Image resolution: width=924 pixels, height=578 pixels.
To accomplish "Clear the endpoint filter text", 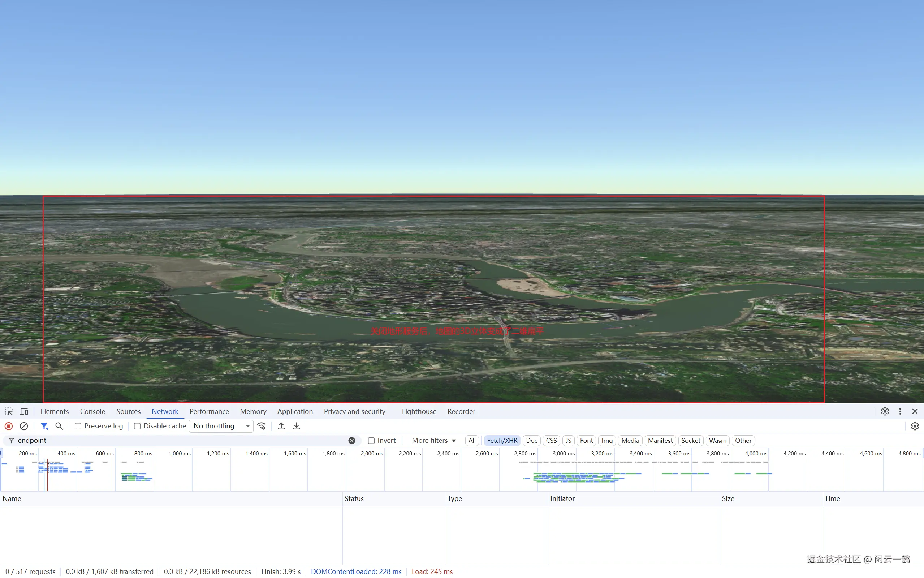I will tap(352, 440).
